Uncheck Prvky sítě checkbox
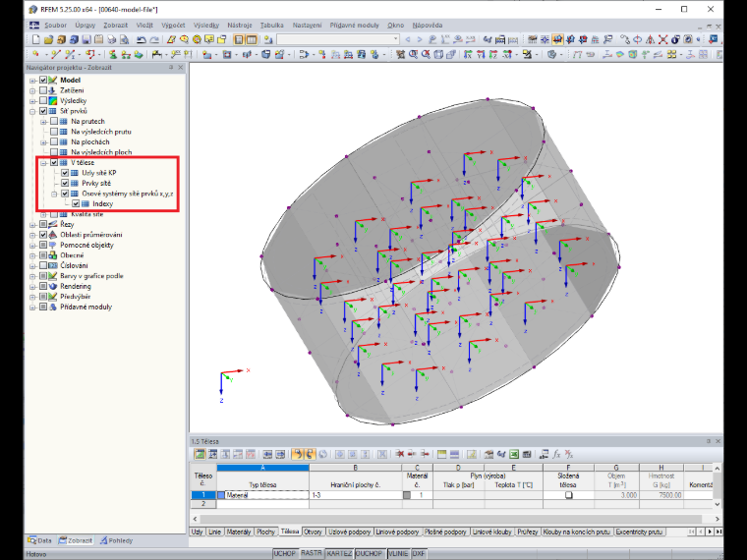The height and width of the screenshot is (560, 747). click(65, 184)
